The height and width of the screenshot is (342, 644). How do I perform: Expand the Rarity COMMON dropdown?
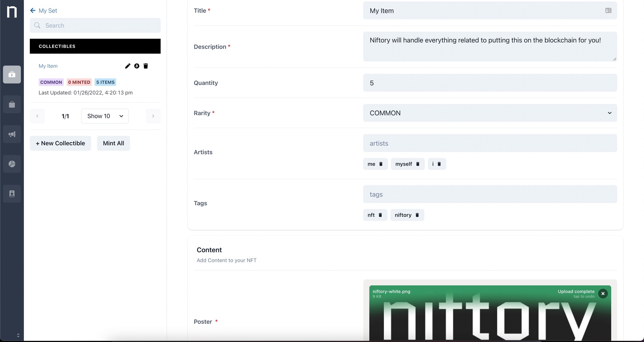click(490, 113)
